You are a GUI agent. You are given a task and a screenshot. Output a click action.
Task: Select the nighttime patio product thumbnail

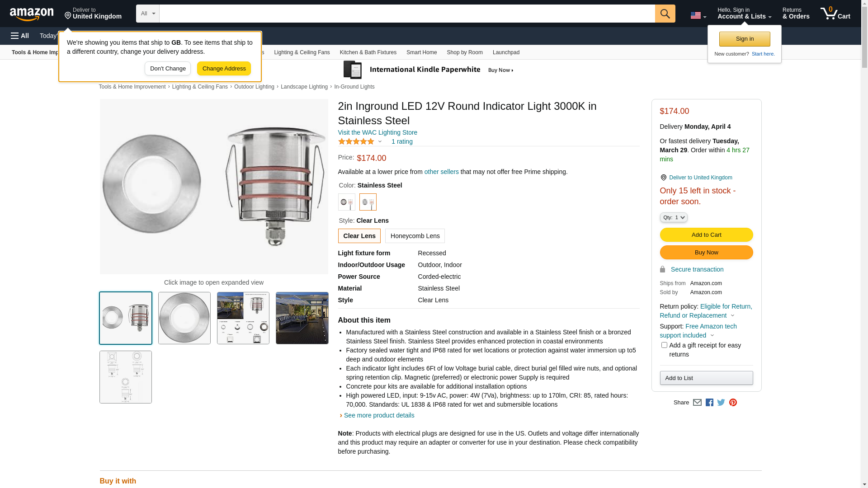302,318
